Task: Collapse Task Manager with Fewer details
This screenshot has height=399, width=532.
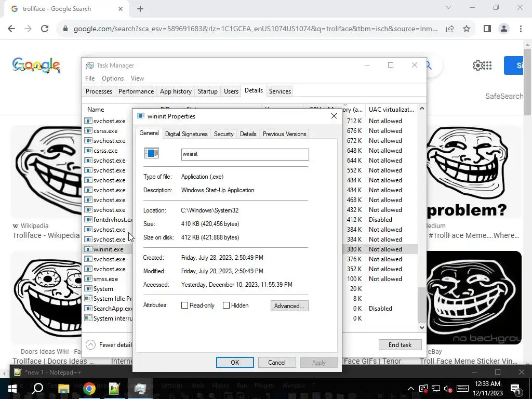Action: (109, 345)
